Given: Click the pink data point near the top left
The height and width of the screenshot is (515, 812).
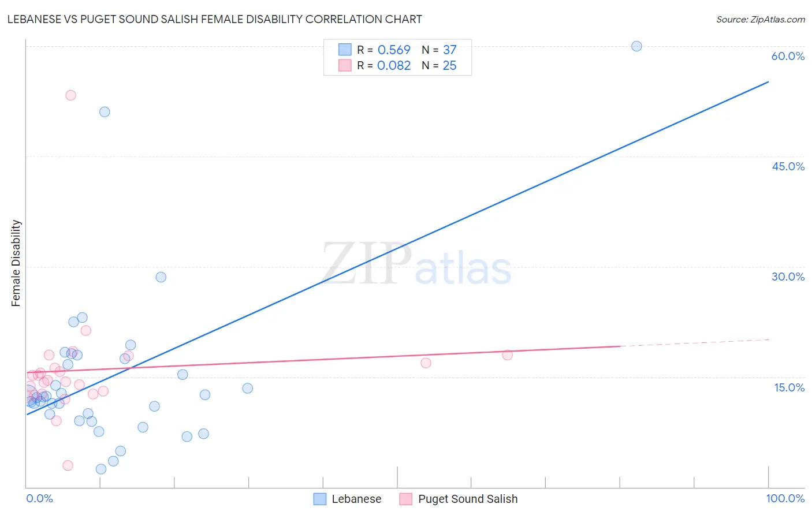Looking at the screenshot, I should tap(70, 95).
